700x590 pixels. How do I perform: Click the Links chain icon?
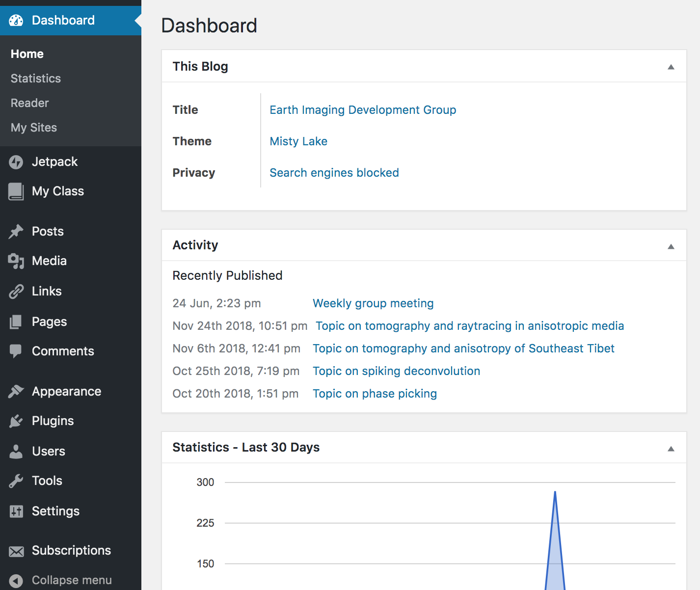[x=16, y=292]
